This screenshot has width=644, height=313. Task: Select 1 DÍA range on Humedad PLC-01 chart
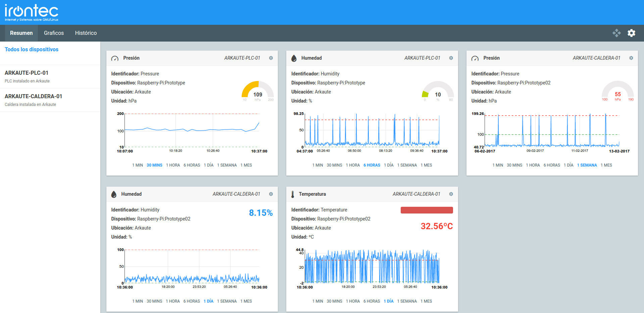coord(389,165)
